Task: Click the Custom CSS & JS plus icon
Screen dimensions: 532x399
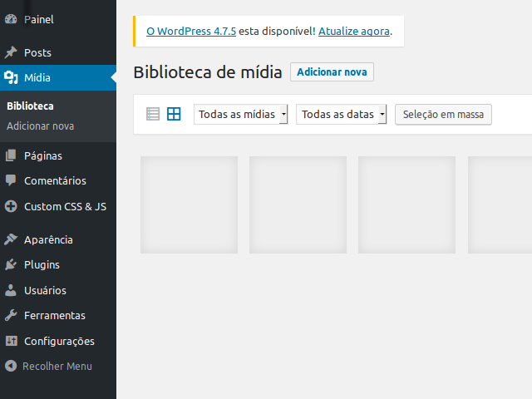Action: (x=11, y=206)
